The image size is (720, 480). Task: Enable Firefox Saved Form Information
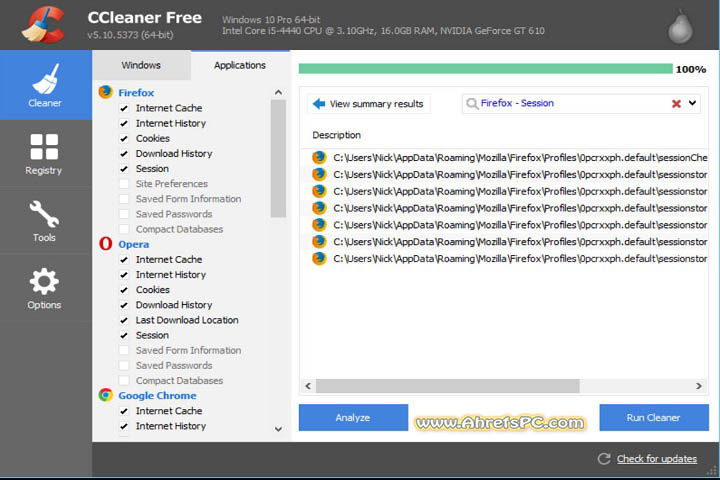(124, 199)
